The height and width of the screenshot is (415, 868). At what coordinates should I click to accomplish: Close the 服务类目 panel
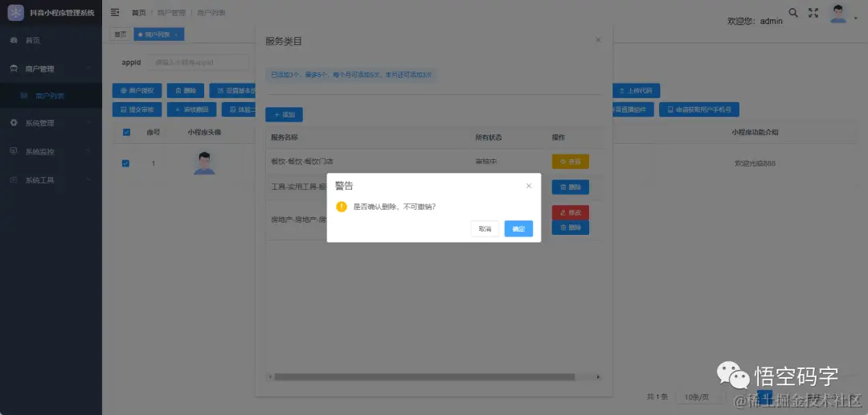[598, 40]
